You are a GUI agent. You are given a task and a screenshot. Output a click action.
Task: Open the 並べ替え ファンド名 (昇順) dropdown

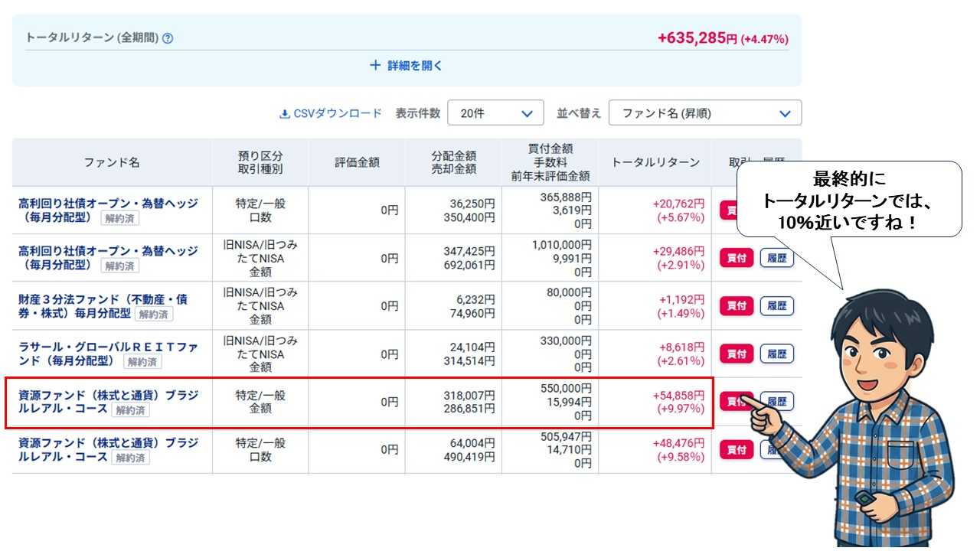pos(705,113)
